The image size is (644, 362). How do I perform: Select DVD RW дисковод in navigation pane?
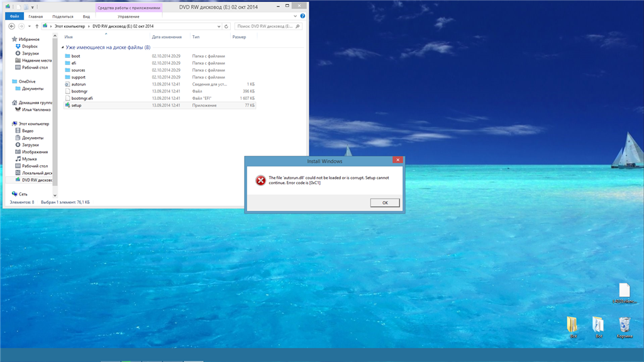pos(34,180)
